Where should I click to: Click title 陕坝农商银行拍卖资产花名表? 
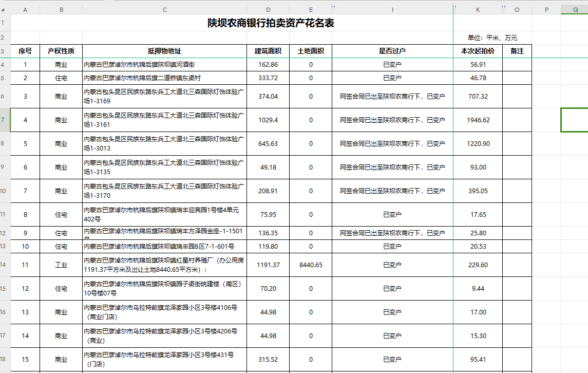pos(271,23)
